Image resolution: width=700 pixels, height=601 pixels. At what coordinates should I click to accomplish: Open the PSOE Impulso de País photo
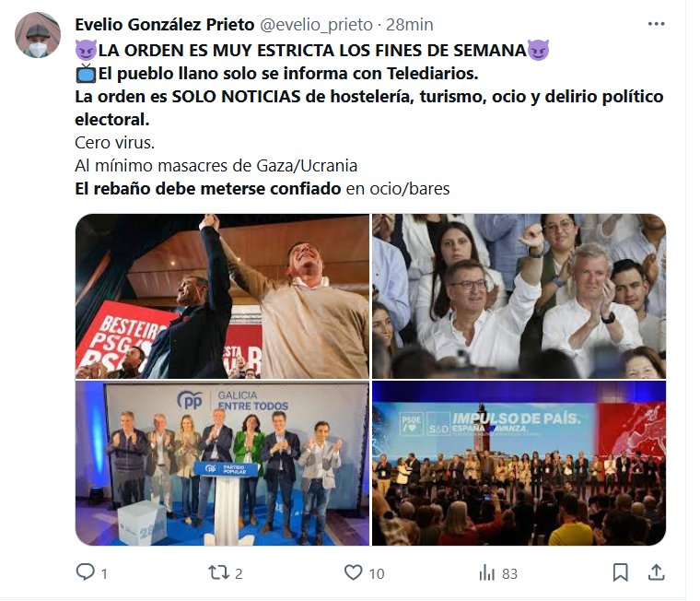(x=519, y=464)
